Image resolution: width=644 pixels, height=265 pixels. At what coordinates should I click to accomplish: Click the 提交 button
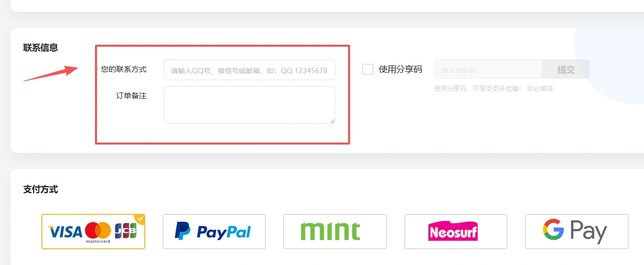tap(566, 69)
